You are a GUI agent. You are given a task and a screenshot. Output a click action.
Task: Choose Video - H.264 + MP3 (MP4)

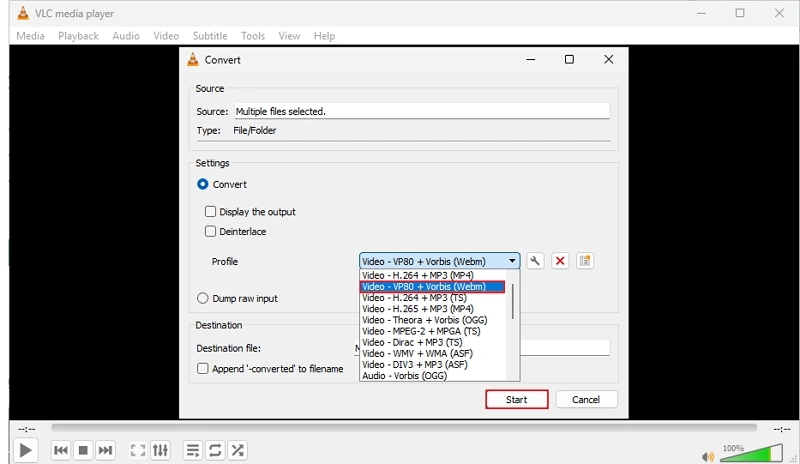tap(433, 275)
